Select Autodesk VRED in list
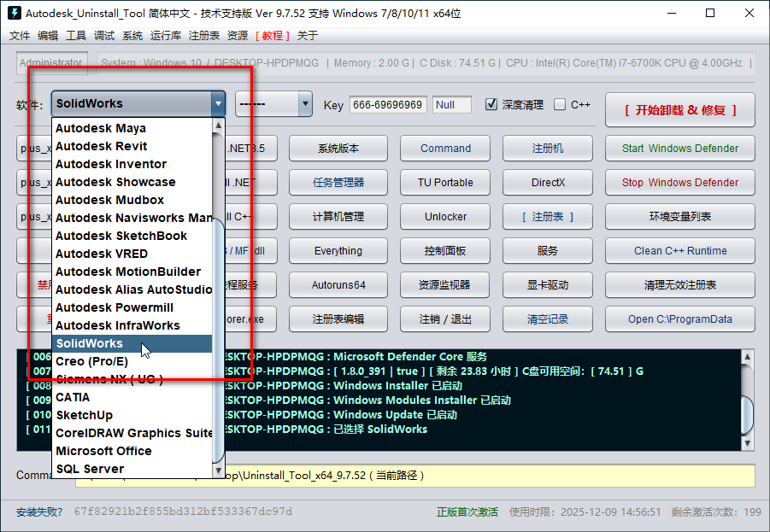This screenshot has width=770, height=532. [x=132, y=254]
